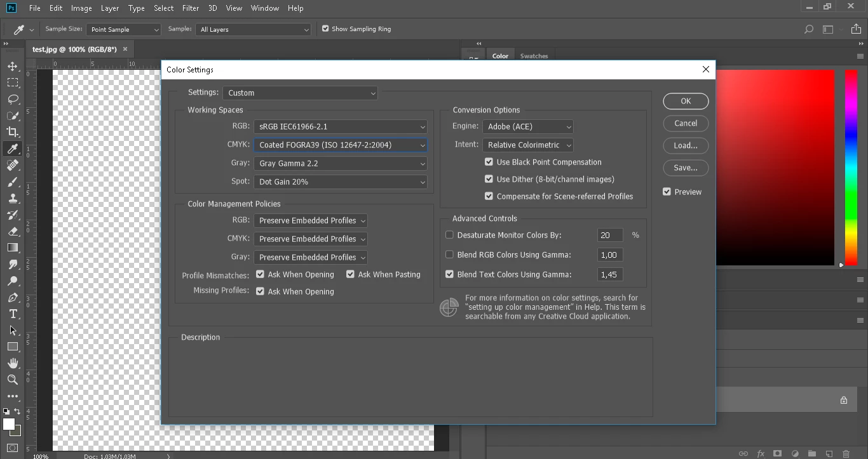Toggle Use Black Point Compensation
The height and width of the screenshot is (459, 868).
coord(489,162)
